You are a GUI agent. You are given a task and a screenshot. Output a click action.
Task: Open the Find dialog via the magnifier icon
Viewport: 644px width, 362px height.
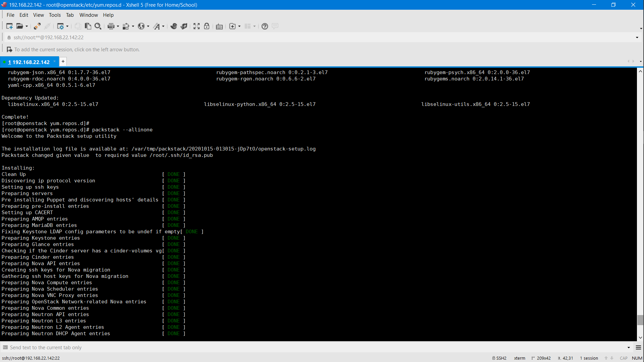pos(98,26)
